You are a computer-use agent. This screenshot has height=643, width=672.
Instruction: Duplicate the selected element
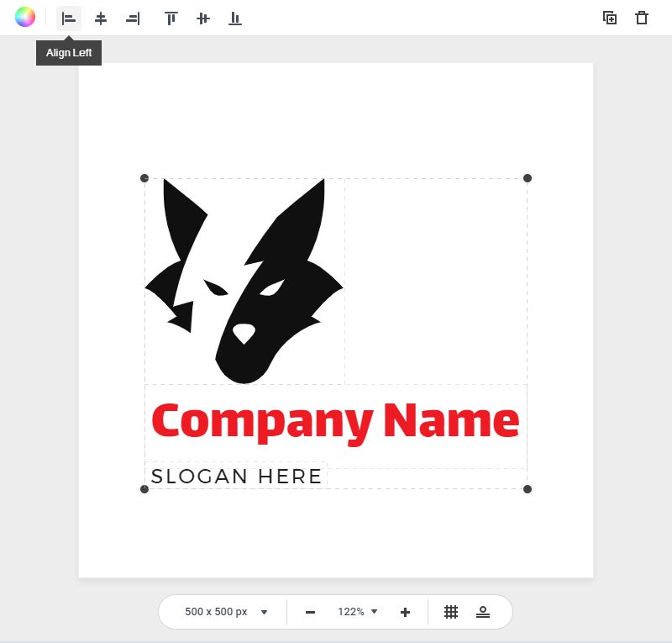[x=610, y=17]
